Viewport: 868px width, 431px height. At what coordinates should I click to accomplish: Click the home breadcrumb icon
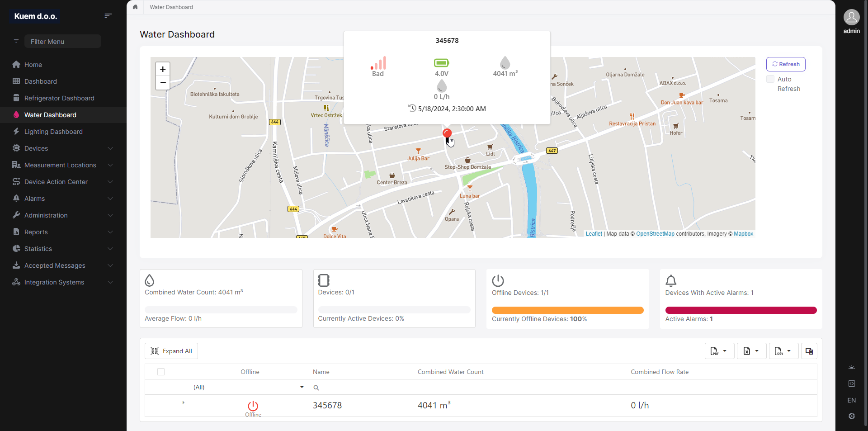135,7
